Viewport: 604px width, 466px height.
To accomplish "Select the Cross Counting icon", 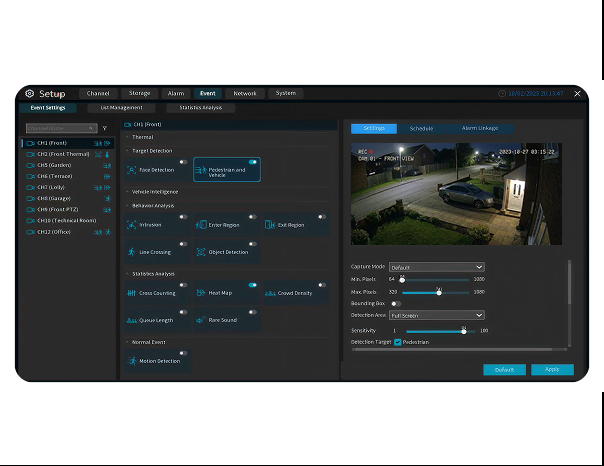I will (132, 293).
